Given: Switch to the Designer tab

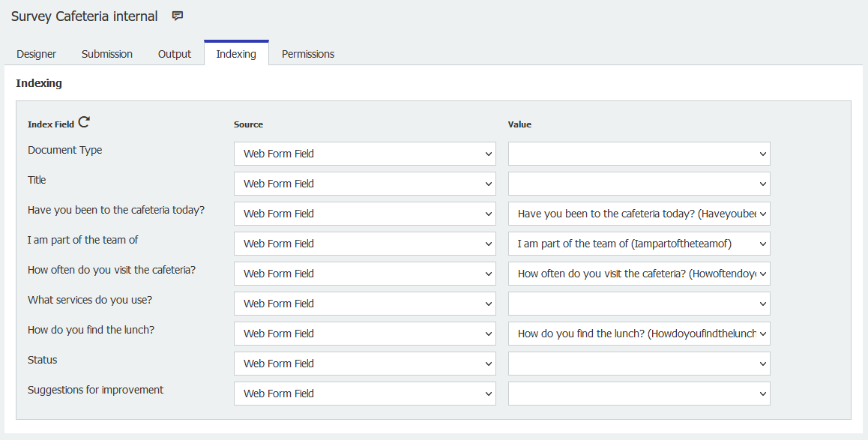Looking at the screenshot, I should pyautogui.click(x=36, y=54).
